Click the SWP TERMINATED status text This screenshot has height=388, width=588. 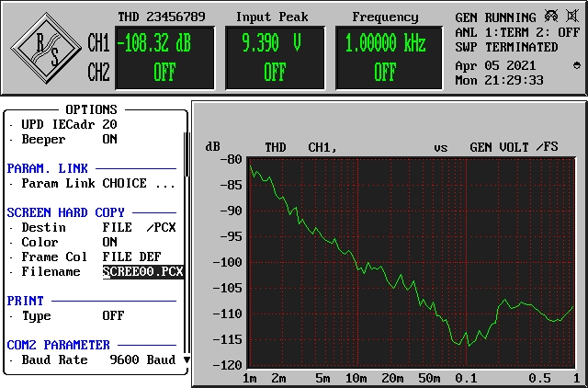pyautogui.click(x=506, y=47)
